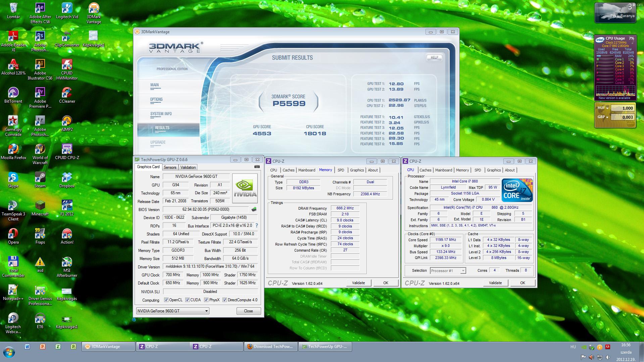
Task: Select OPTIONS in the 3DMark Vantage menu
Action: [x=156, y=99]
